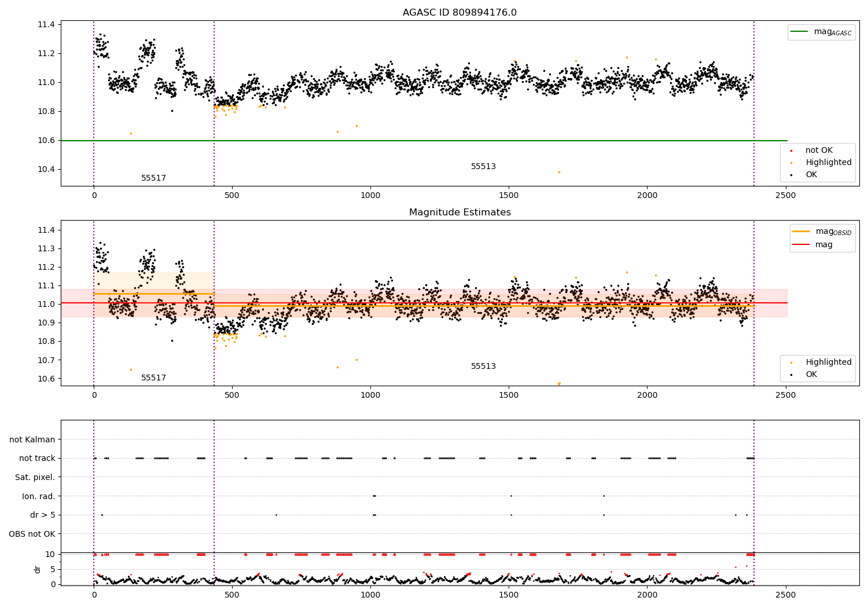The image size is (868, 608).
Task: Click the 'OBS not OK' row label
Action: click(32, 534)
